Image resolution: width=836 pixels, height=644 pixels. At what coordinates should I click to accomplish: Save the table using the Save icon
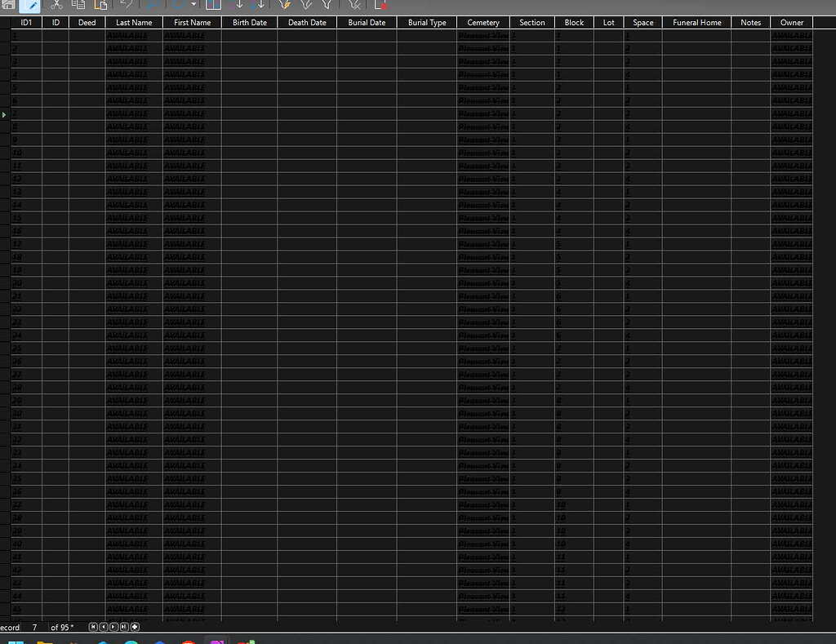click(x=8, y=5)
